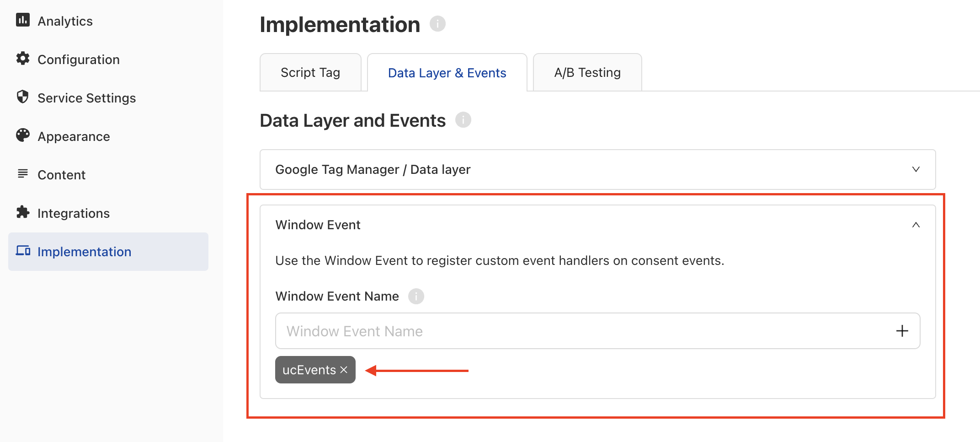Click info icon next to Implementation heading
980x442 pixels.
437,23
